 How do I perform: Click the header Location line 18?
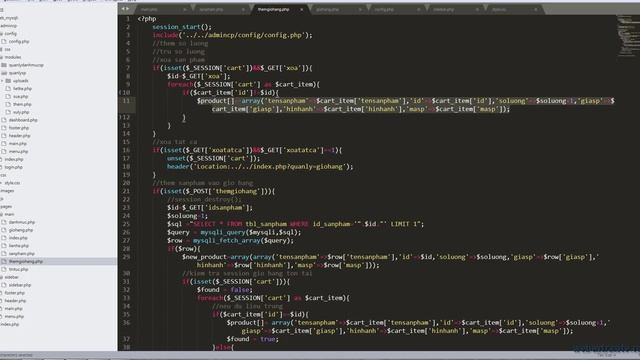(x=260, y=167)
